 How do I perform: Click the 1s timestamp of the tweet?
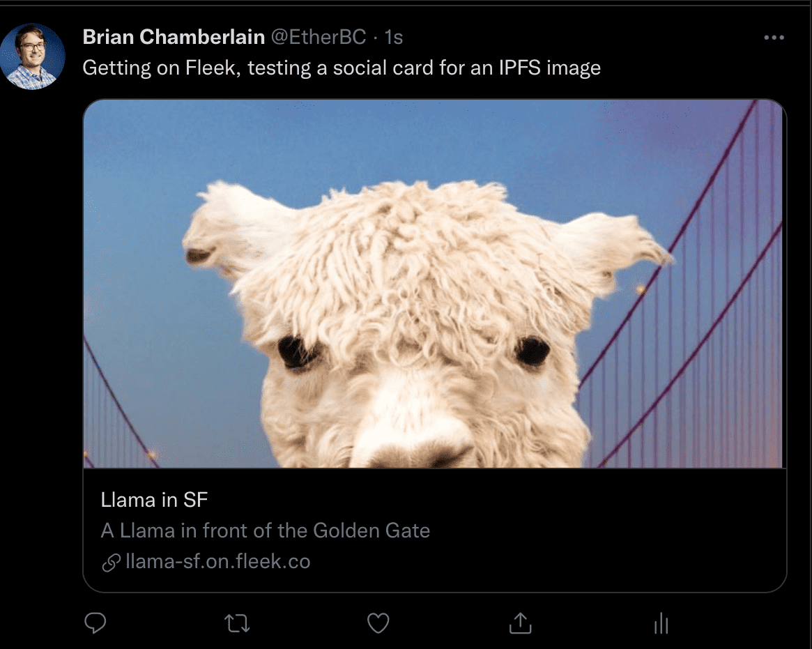tap(394, 37)
